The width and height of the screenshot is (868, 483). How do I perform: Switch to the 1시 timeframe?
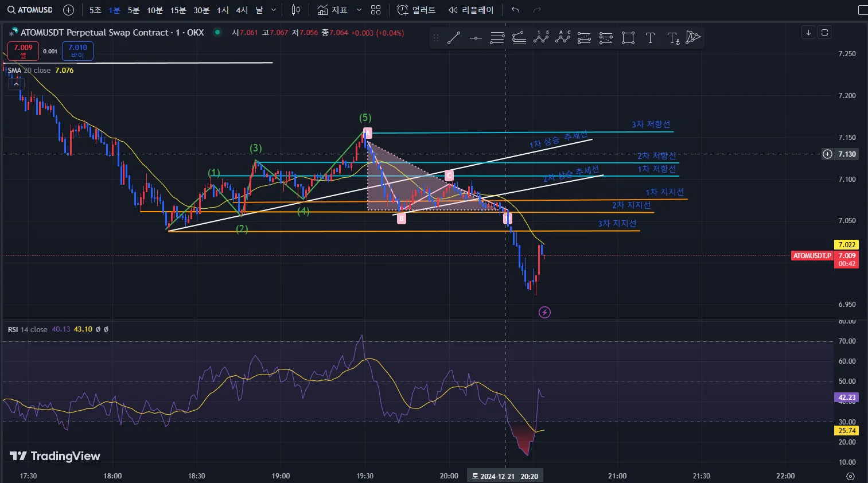pos(223,10)
